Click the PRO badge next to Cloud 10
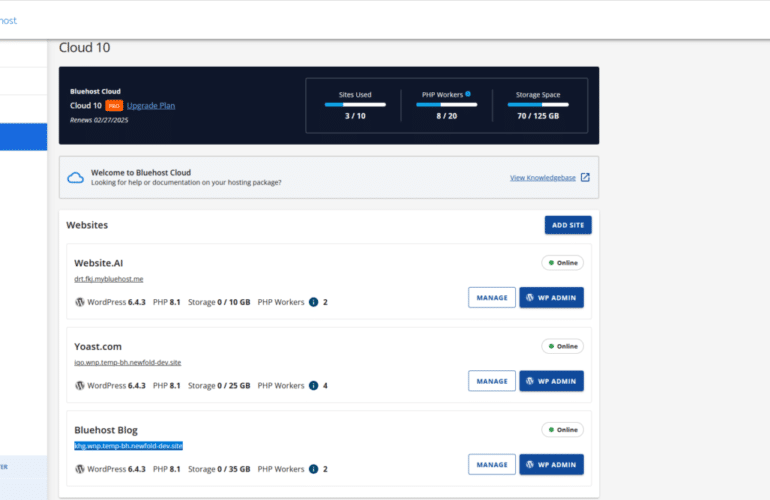This screenshot has height=500, width=770. [x=114, y=106]
